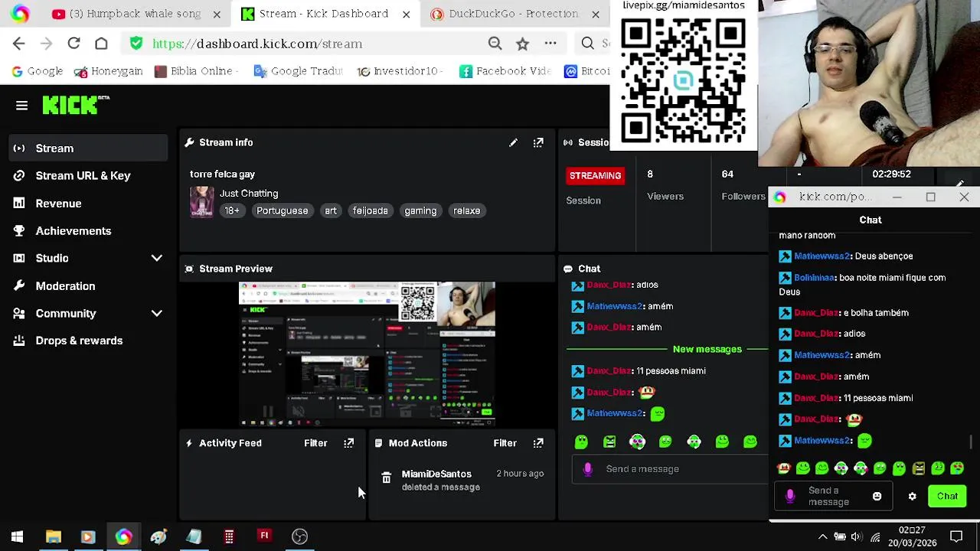Open the Activity Feed Filter dropdown
Viewport: 980px width, 551px height.
pos(315,443)
